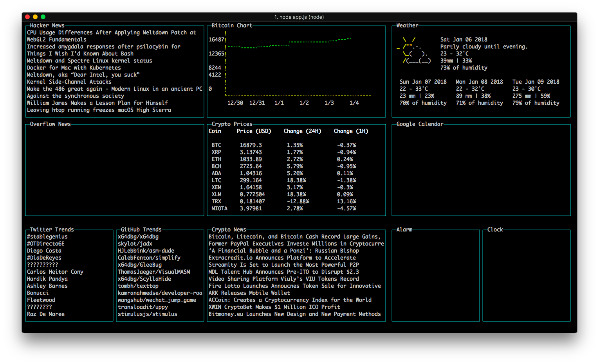The width and height of the screenshot is (599, 364).
Task: Click the ADA price 1.04316
Action: tap(251, 173)
